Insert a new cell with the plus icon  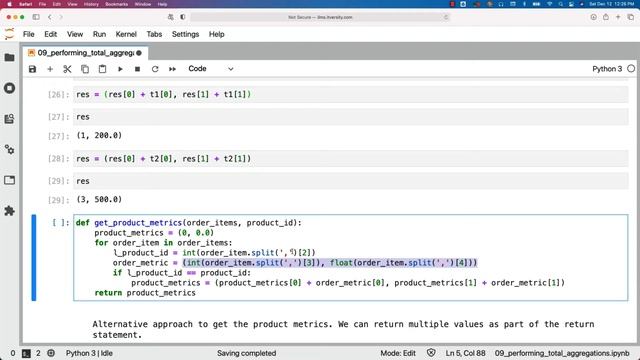50,69
